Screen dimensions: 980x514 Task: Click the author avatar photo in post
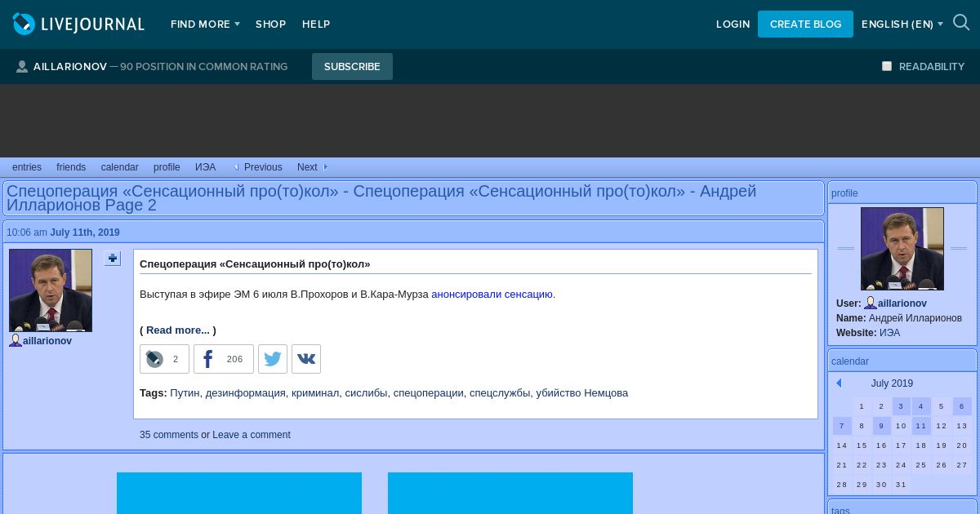[x=51, y=290]
